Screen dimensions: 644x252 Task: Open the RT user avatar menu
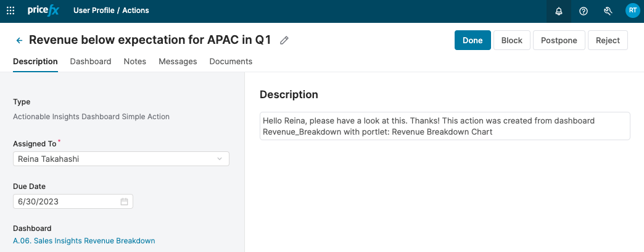632,10
